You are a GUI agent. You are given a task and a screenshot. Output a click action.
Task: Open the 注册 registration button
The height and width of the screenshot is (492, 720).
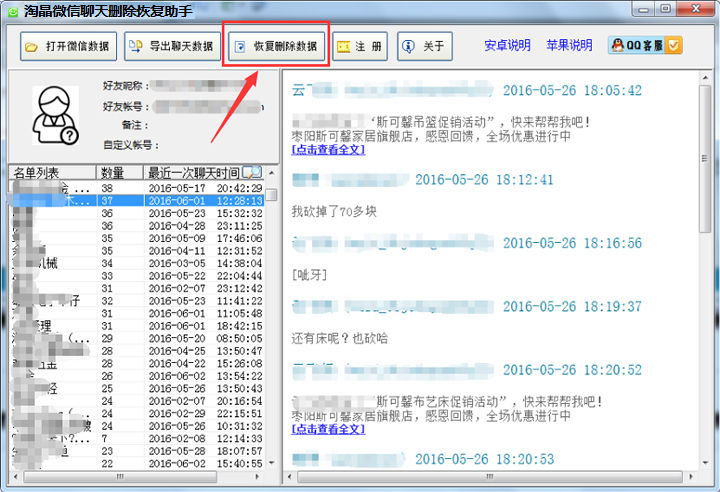click(360, 46)
